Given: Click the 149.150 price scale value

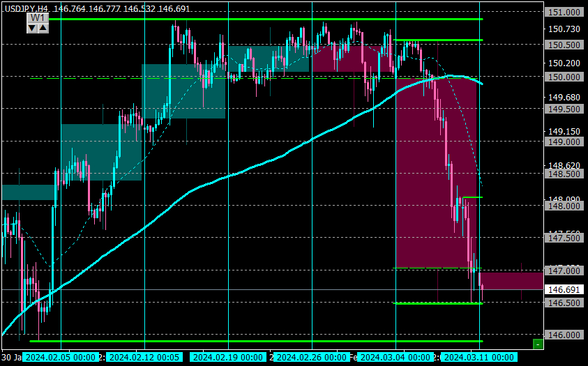Looking at the screenshot, I should point(564,132).
